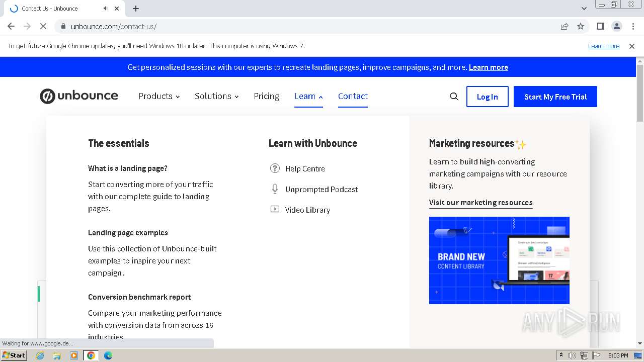Click 'Learn with Unbounce' heading
This screenshot has height=362, width=644.
(313, 143)
